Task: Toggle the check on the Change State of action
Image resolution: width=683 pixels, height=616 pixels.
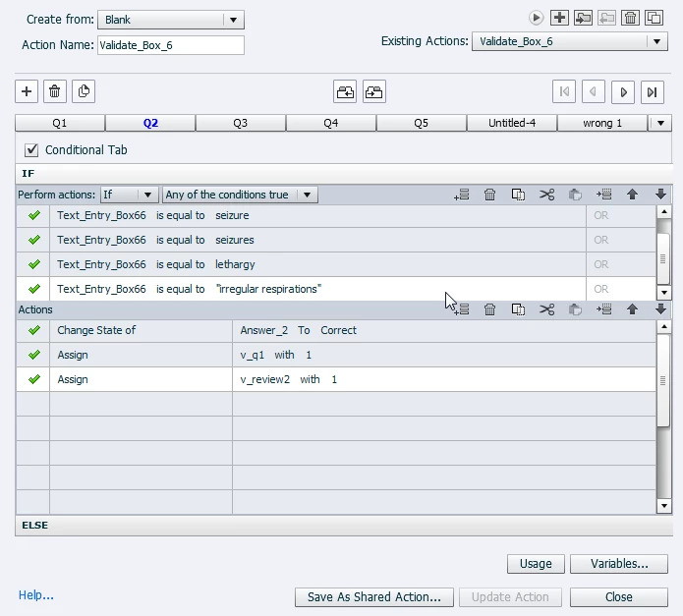Action: 34,330
